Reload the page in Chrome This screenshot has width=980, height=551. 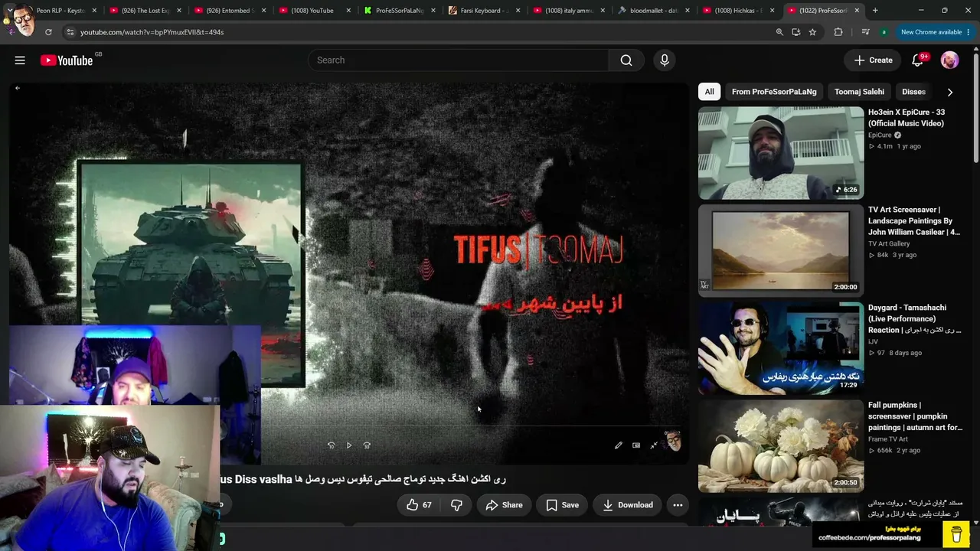48,32
